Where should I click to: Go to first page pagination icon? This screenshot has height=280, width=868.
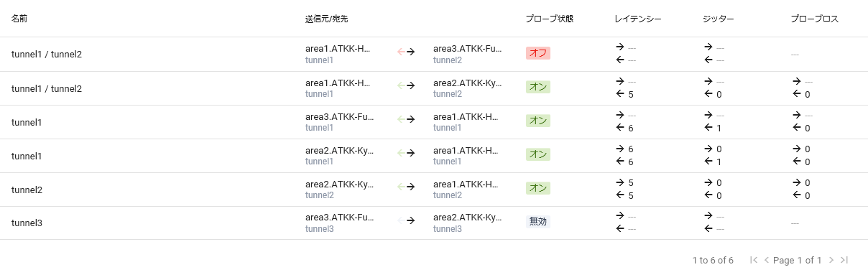753,260
